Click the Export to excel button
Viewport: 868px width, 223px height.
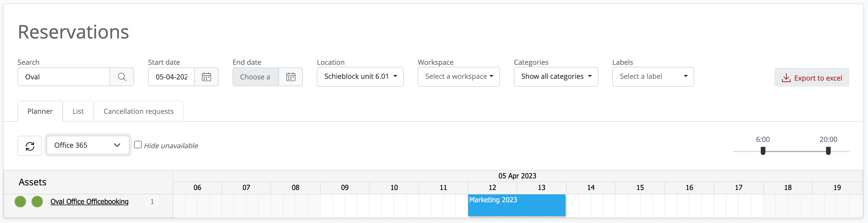pos(811,78)
